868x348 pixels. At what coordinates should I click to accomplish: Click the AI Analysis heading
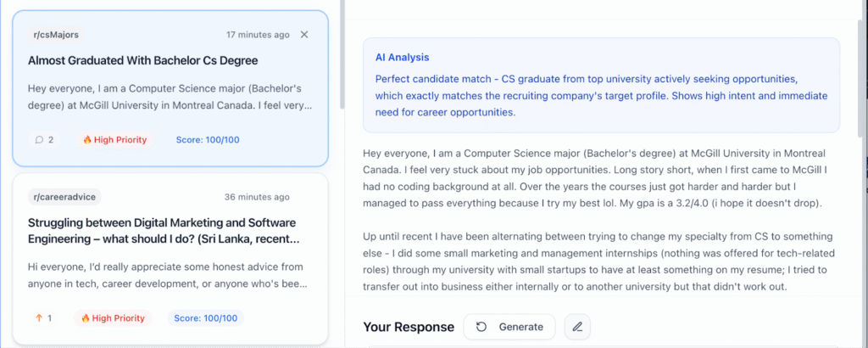coord(402,57)
